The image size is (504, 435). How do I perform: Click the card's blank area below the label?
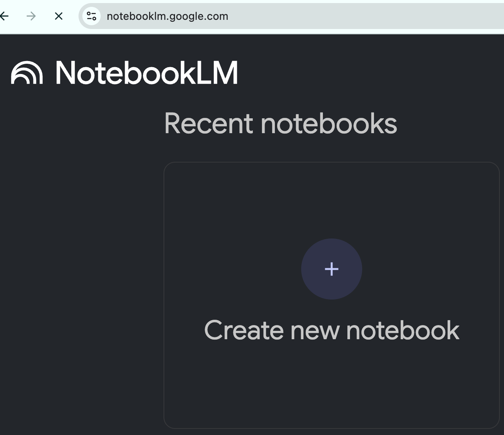click(x=331, y=385)
